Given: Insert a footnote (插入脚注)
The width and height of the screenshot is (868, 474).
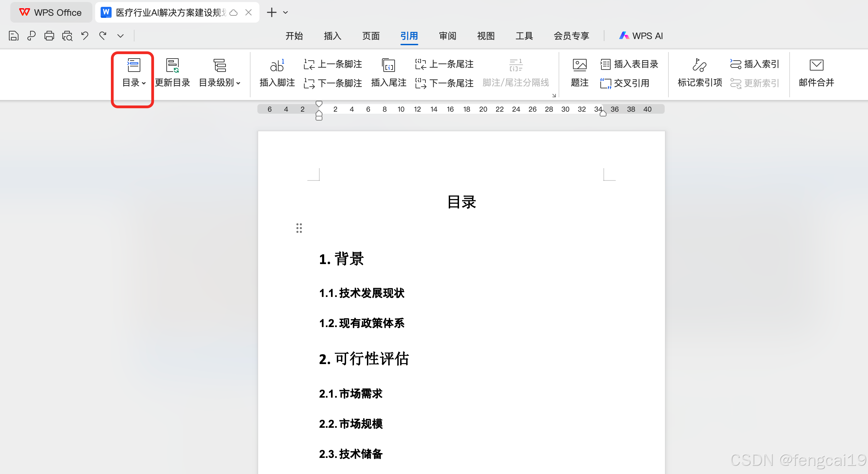Looking at the screenshot, I should point(277,73).
